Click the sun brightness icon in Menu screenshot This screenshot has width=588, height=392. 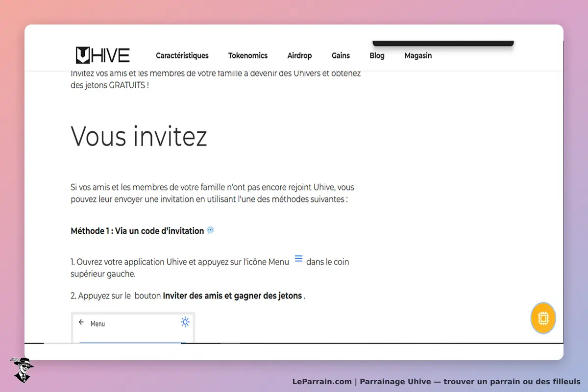pyautogui.click(x=185, y=322)
